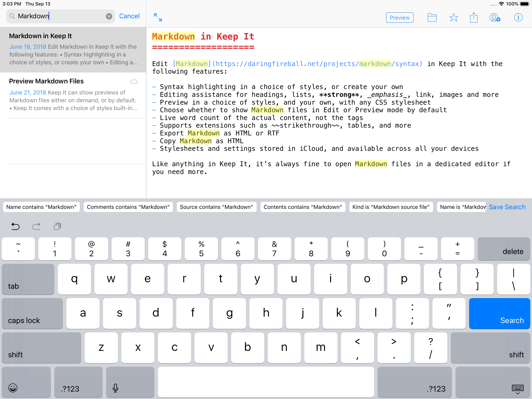Start dictation with the microphone key
Viewport: 532px width, 399px height.
pyautogui.click(x=130, y=382)
